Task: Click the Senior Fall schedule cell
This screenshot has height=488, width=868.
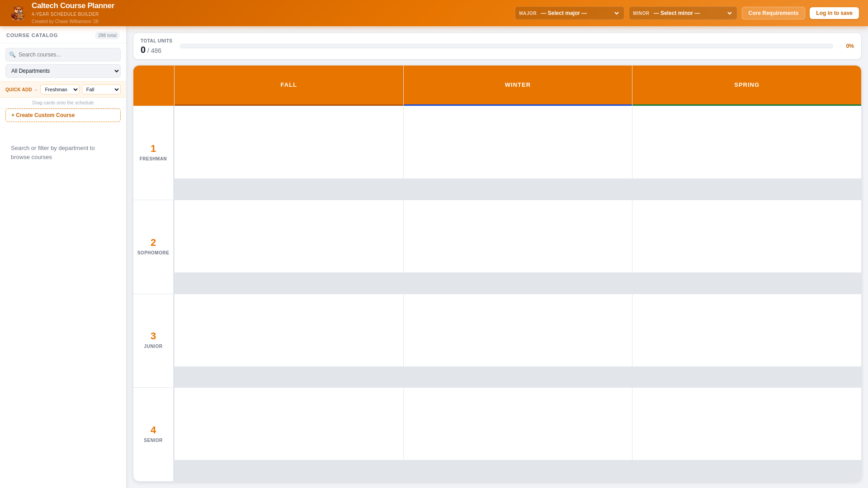Action: point(288,424)
